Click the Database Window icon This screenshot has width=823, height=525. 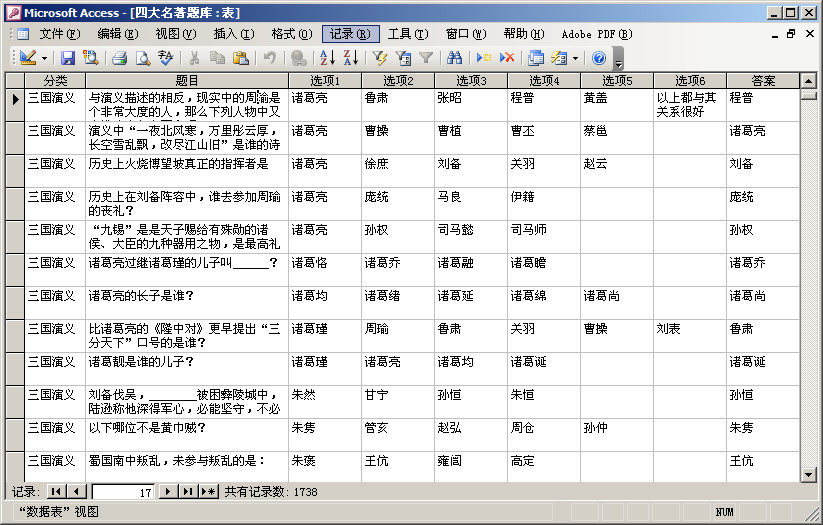(x=536, y=57)
